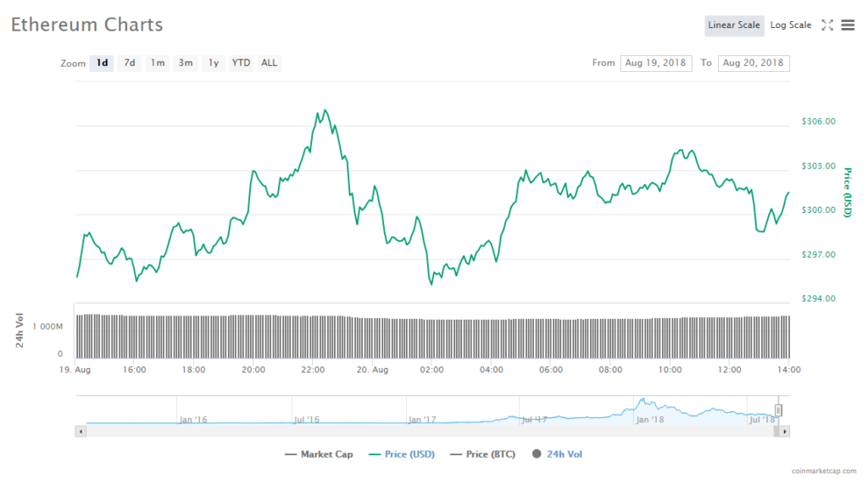Click the From date field
Viewport: 868px width, 490px height.
tap(656, 63)
